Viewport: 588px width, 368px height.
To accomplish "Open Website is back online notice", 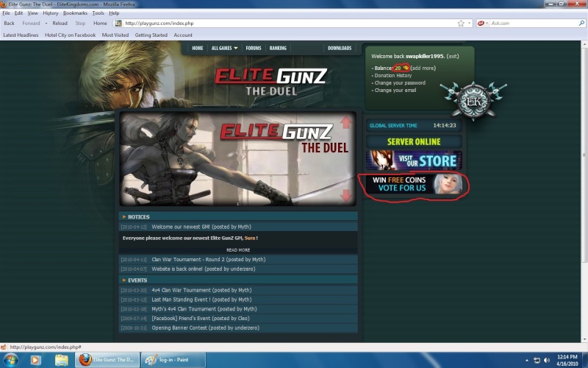I will click(204, 269).
